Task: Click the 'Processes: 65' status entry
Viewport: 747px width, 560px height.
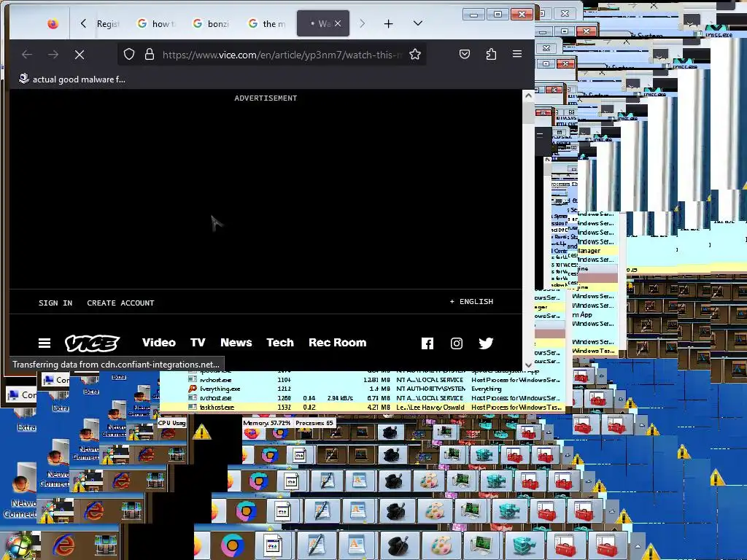Action: (314, 423)
